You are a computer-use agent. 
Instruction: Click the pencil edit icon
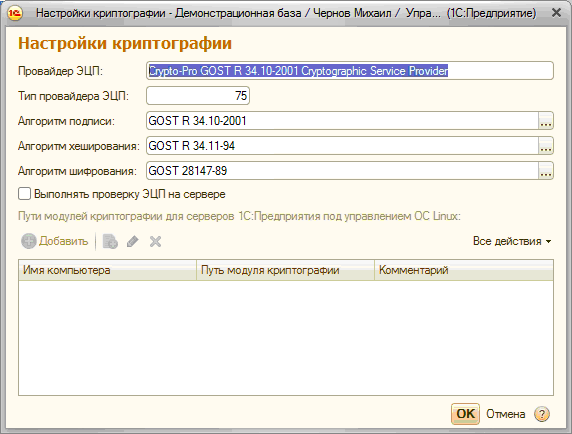[133, 241]
